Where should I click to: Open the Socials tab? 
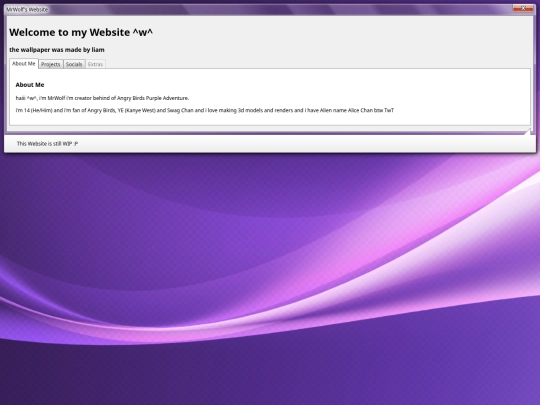point(74,64)
